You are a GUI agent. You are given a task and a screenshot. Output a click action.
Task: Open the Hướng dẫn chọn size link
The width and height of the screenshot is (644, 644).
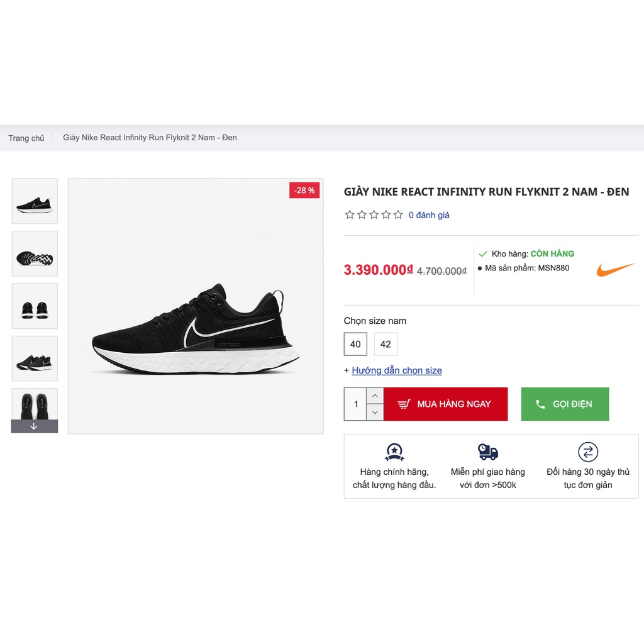pos(397,370)
